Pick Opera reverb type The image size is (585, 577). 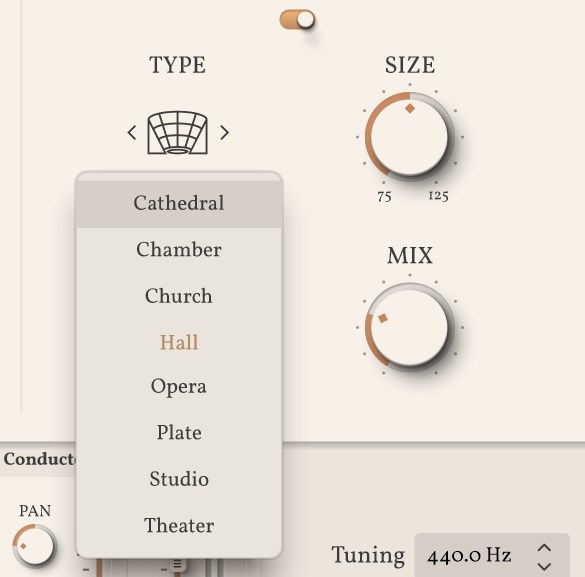pyautogui.click(x=179, y=387)
